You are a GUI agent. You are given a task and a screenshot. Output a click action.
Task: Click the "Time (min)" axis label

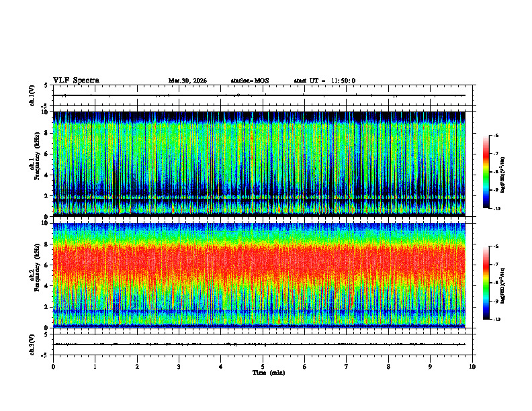[269, 373]
